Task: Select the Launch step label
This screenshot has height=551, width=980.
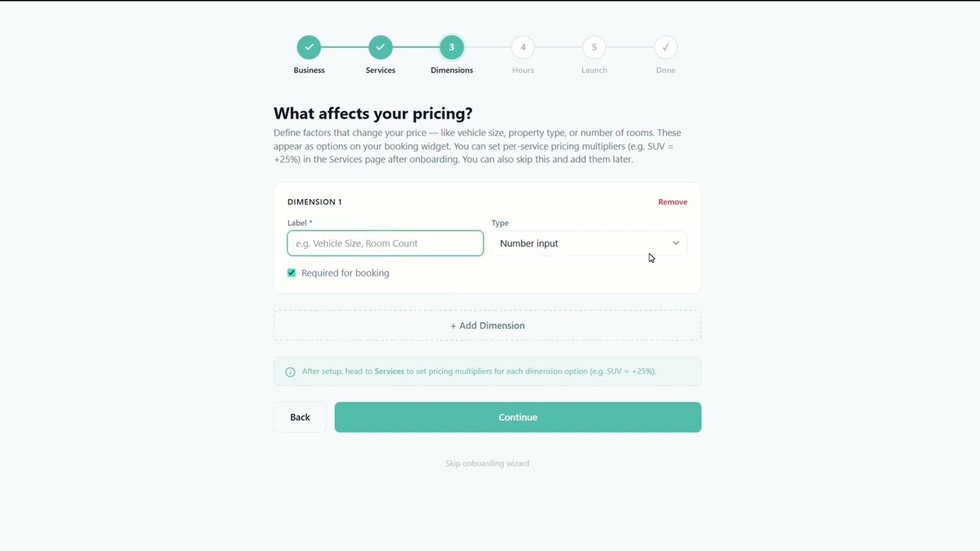Action: pyautogui.click(x=594, y=70)
